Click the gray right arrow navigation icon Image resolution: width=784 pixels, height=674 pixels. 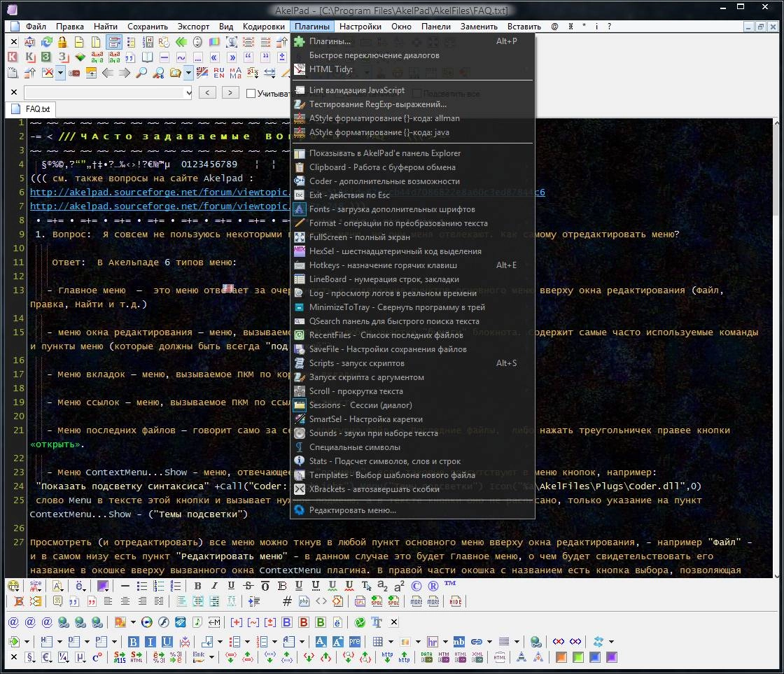pyautogui.click(x=125, y=73)
